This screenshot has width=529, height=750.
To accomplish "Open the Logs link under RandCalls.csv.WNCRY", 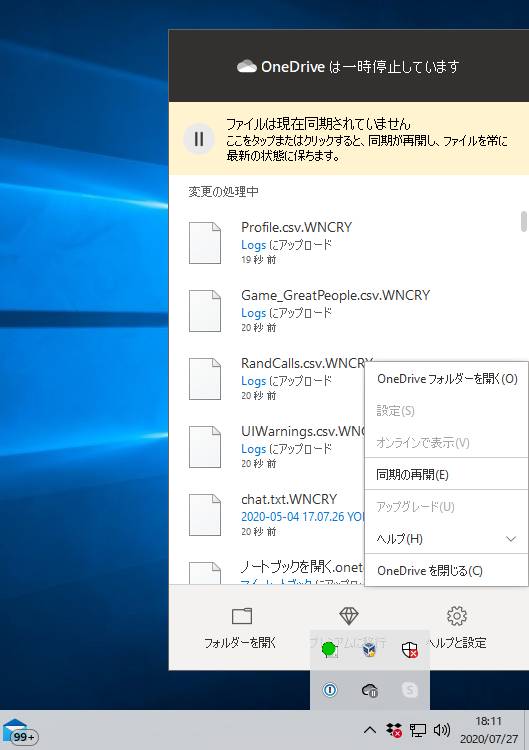I will pyautogui.click(x=253, y=381).
